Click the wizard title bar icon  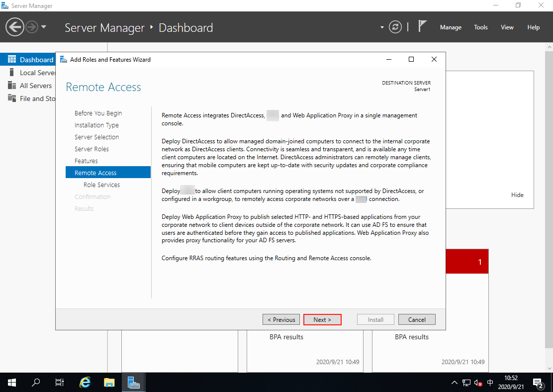[64, 59]
